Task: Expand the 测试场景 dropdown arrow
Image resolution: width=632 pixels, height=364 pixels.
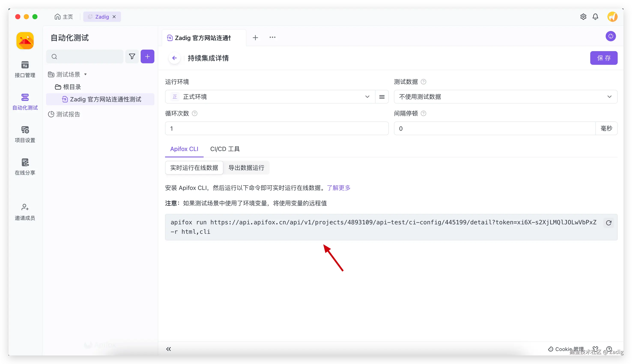Action: [85, 74]
